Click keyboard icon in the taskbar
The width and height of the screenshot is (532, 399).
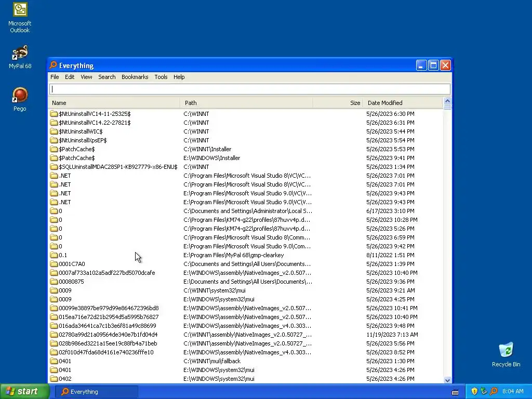pos(455,392)
